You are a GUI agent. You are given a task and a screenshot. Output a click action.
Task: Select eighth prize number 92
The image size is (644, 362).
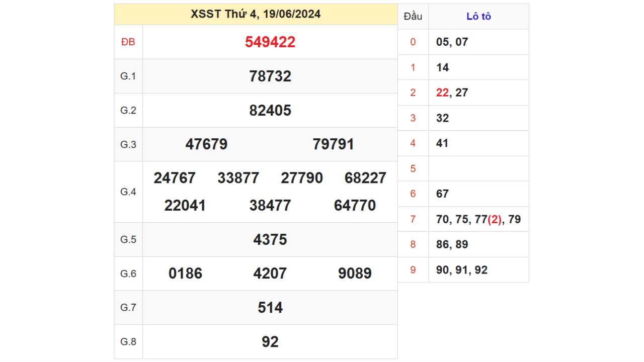pos(270,342)
